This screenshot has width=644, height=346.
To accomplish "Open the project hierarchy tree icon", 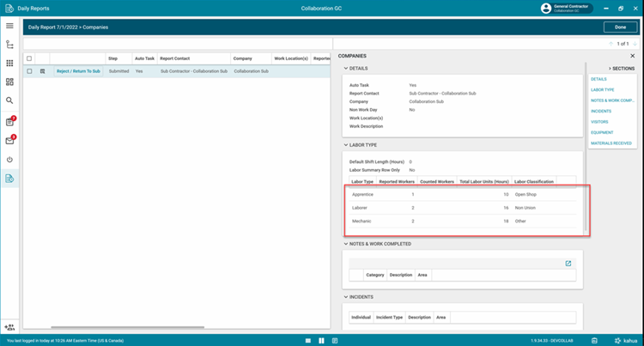I will (9, 45).
